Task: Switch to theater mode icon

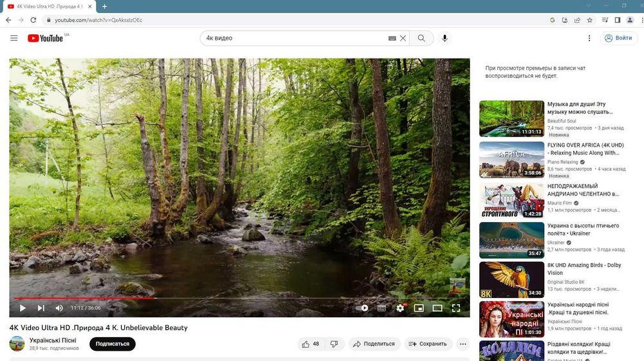Action: 437,308
